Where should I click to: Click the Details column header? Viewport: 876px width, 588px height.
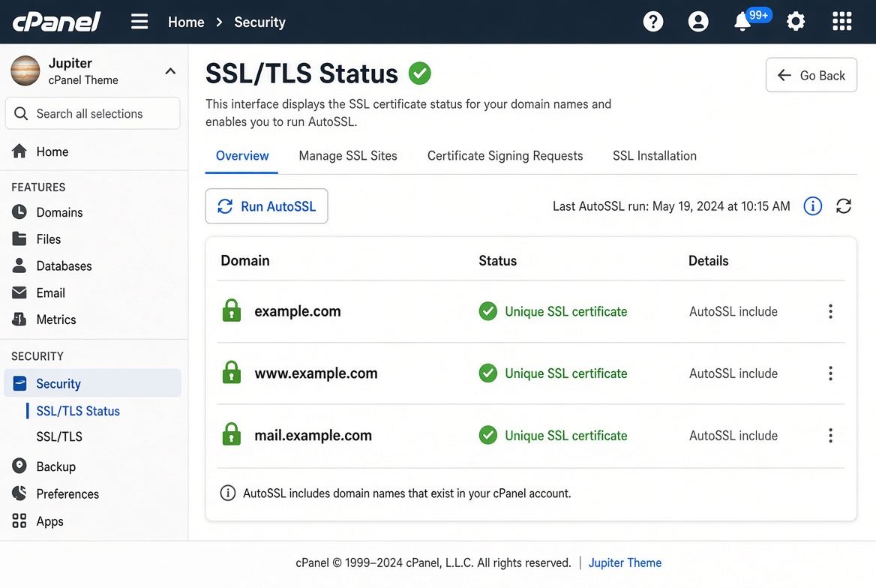tap(709, 260)
